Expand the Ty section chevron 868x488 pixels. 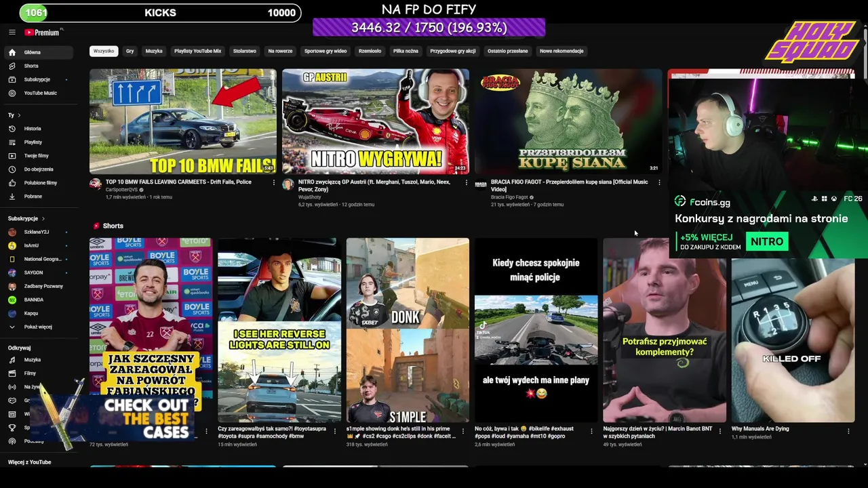click(19, 115)
